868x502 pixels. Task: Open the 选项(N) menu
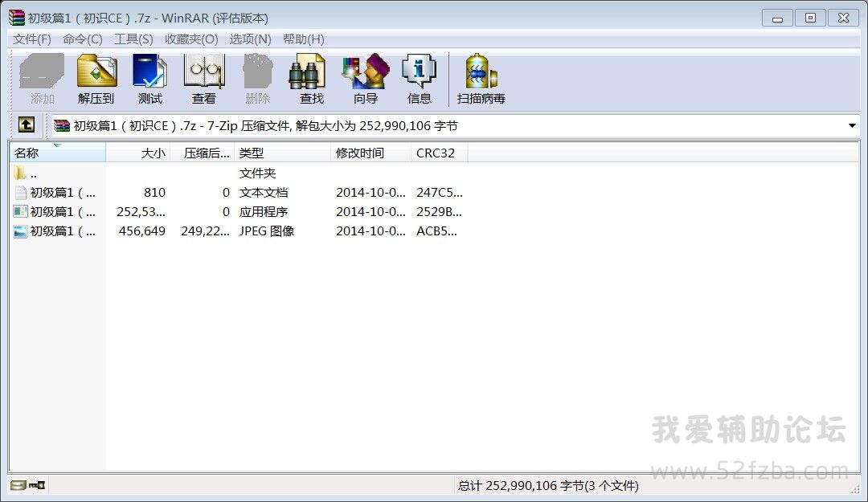250,39
